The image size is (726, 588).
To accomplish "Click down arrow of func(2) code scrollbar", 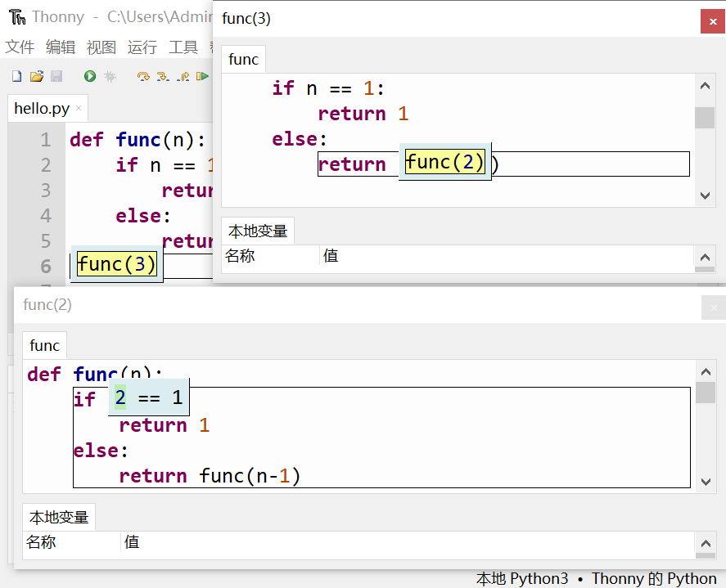I will click(x=706, y=482).
